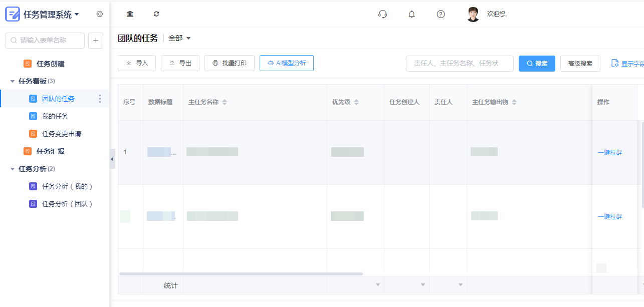Focus the 请输入表单名称 search field
Screen dimensions: 644x307
pyautogui.click(x=45, y=41)
